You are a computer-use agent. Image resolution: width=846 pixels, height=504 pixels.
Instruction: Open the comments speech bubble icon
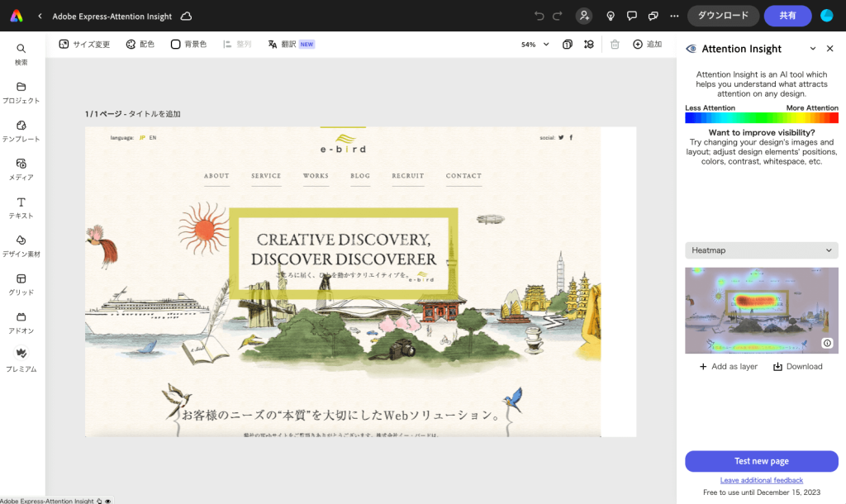coord(632,17)
